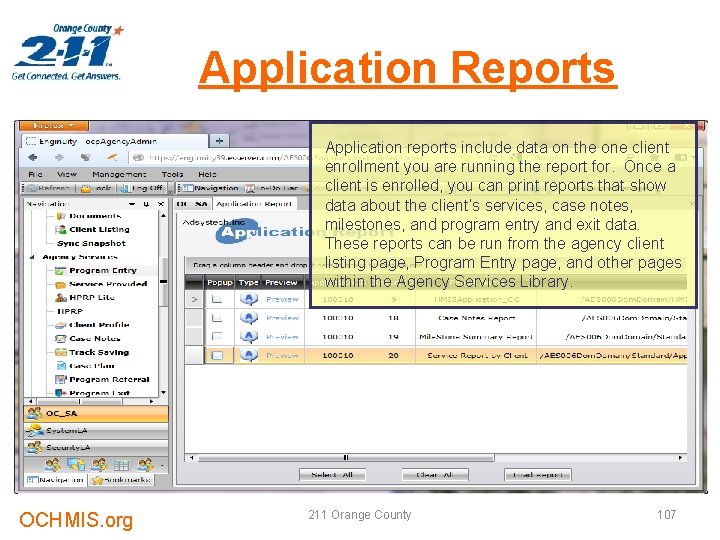This screenshot has width=720, height=540.
Task: Click the workspace strip overflow arrow
Action: pyautogui.click(x=162, y=466)
